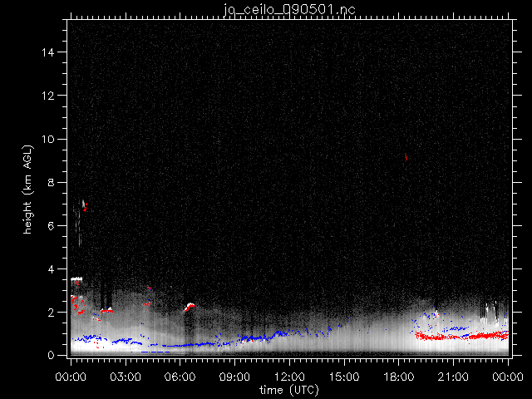Screen dimensions: 532x399
Task: Click the 8 km height tick label
Action: pyautogui.click(x=56, y=182)
